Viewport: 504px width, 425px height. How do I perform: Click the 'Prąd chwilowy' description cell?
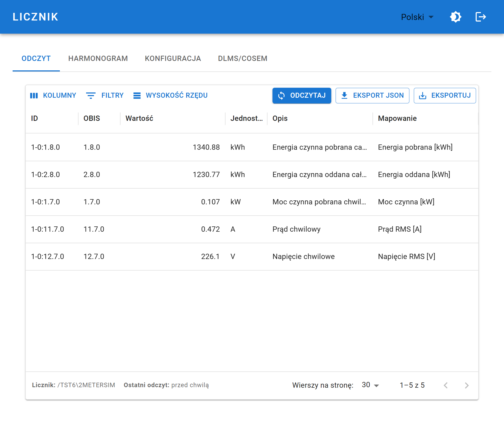pos(320,229)
